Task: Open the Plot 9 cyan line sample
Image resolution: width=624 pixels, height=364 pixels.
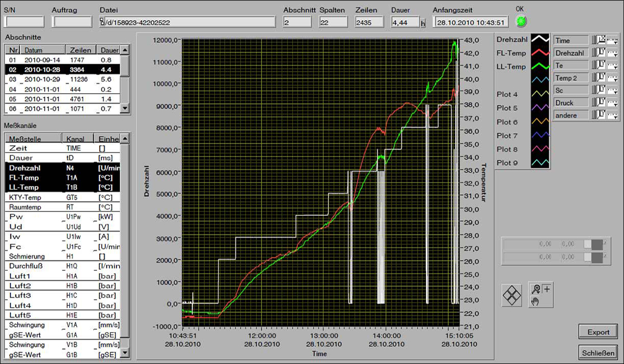Action: point(540,163)
